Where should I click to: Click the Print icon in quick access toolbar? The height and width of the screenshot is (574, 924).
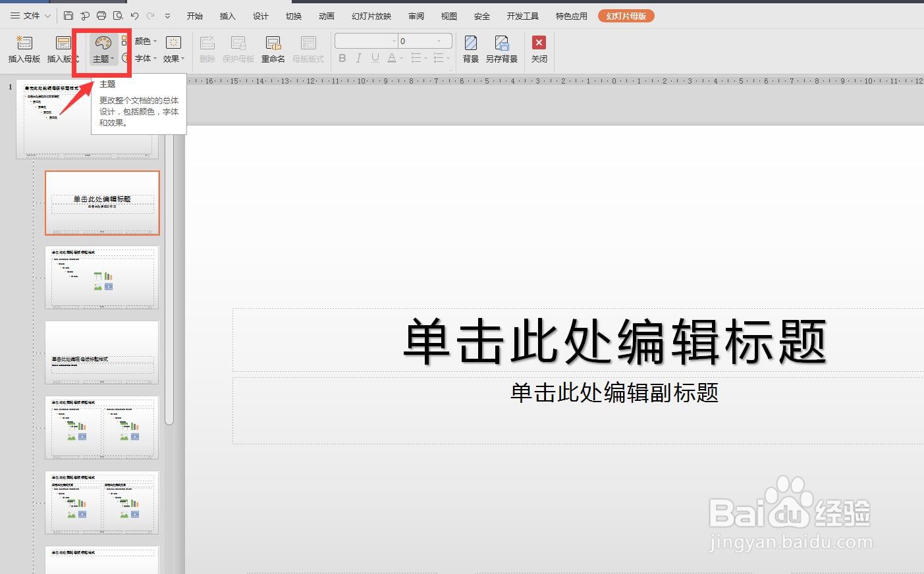[x=101, y=14]
